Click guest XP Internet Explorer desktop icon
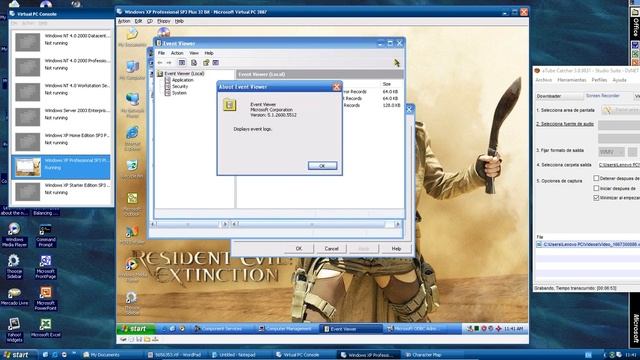 [x=133, y=138]
